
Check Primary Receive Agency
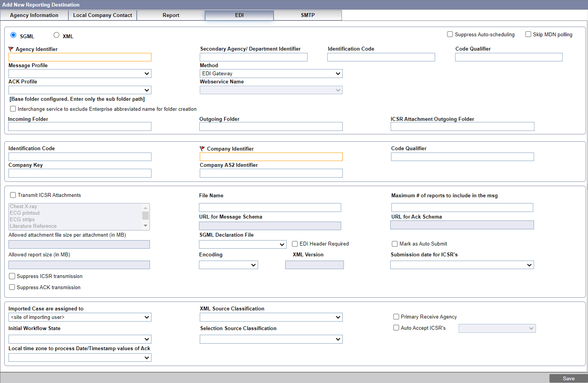coord(396,316)
